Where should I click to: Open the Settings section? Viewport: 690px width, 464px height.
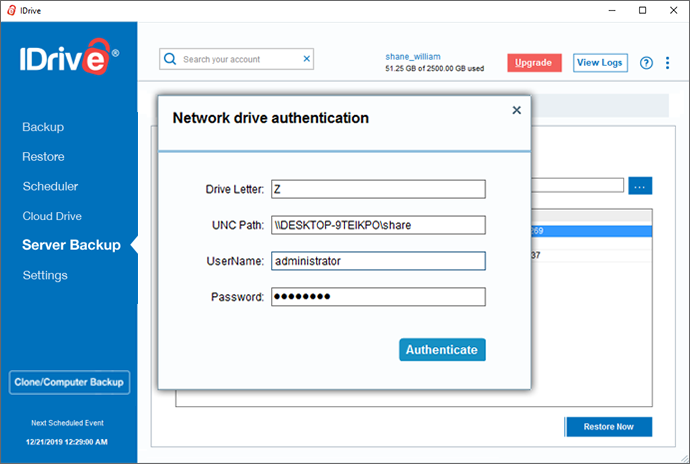45,276
